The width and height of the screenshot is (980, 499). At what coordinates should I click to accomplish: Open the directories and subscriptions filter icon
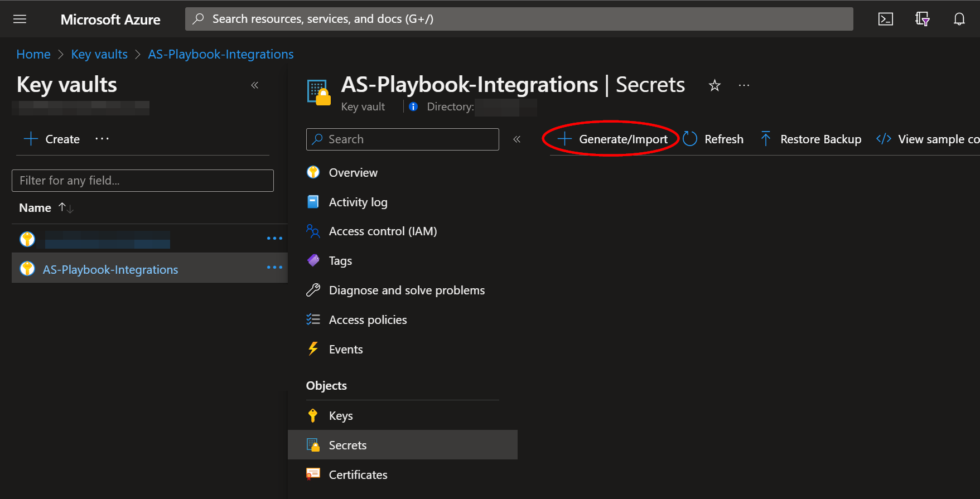pos(922,19)
